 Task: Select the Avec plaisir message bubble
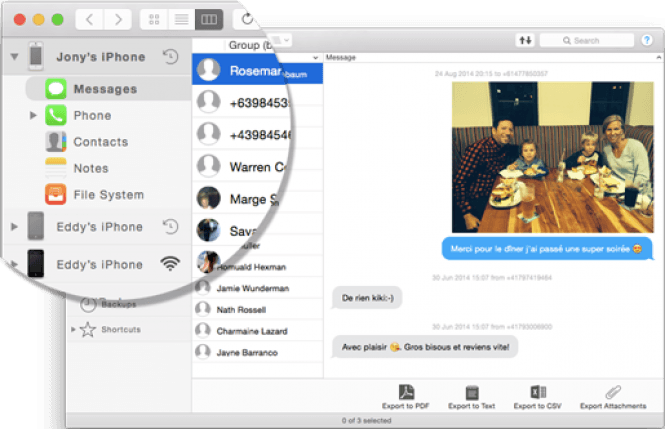[x=425, y=347]
